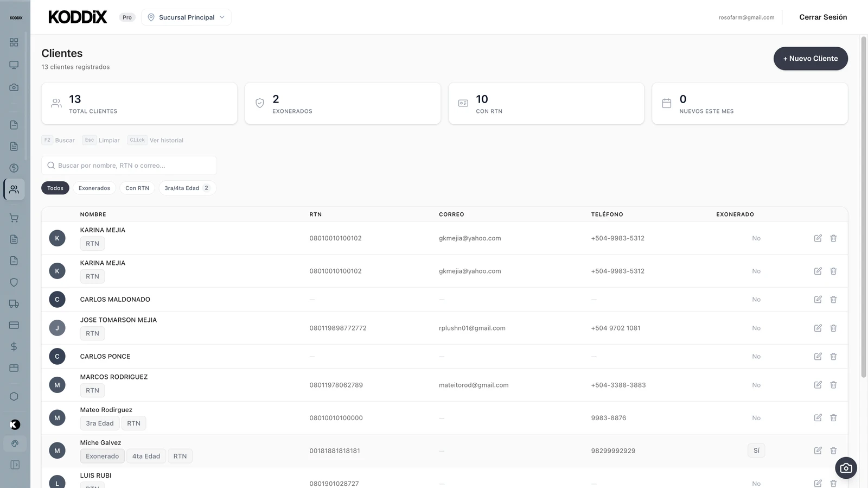
Task: Click the delivery truck icon in sidebar
Action: pos(14,304)
